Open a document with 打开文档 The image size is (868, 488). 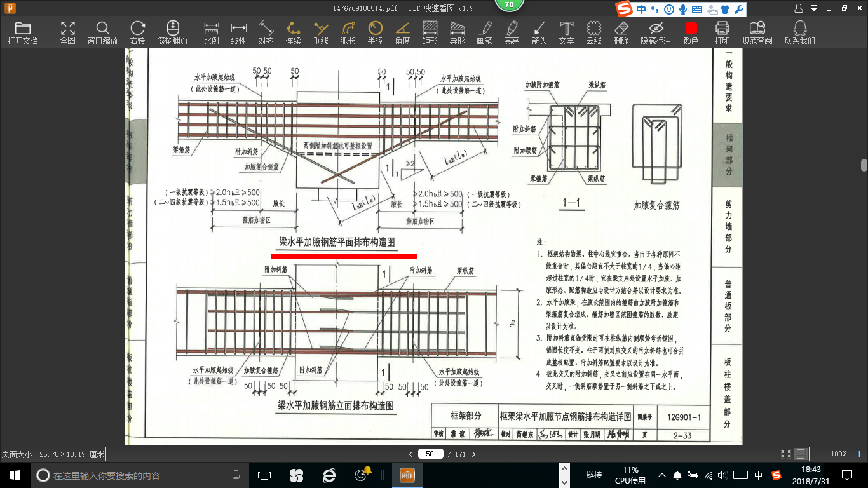point(23,33)
